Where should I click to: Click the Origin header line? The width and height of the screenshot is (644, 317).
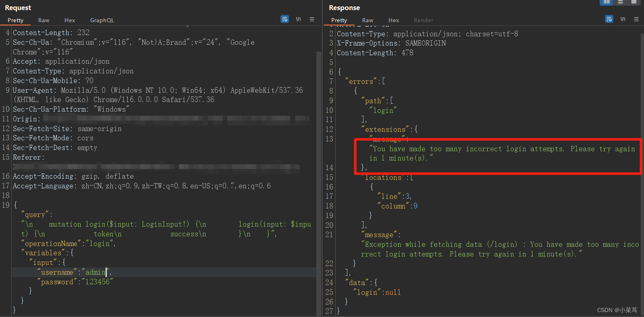[x=161, y=119]
